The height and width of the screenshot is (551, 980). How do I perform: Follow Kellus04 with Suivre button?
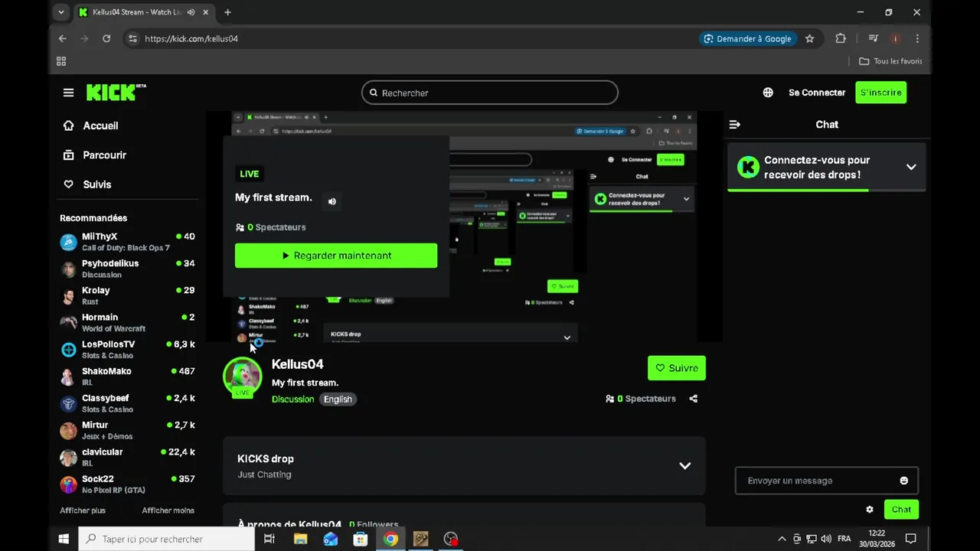coord(677,368)
